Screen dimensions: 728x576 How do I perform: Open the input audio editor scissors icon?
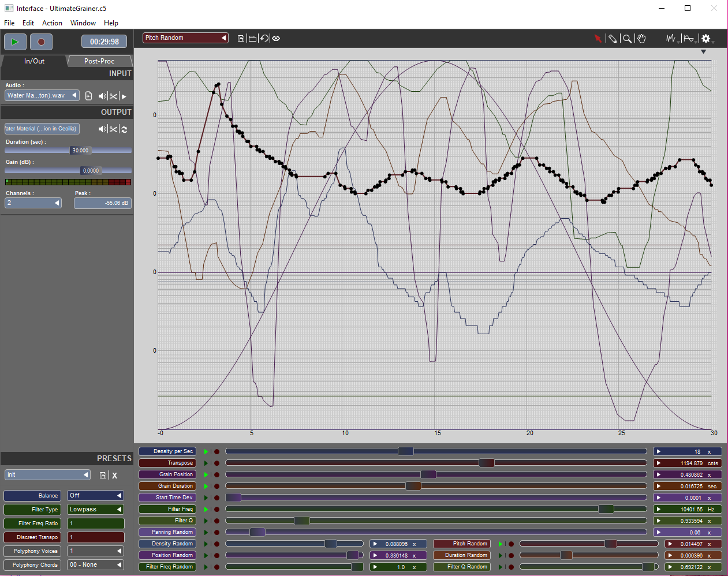(x=114, y=96)
